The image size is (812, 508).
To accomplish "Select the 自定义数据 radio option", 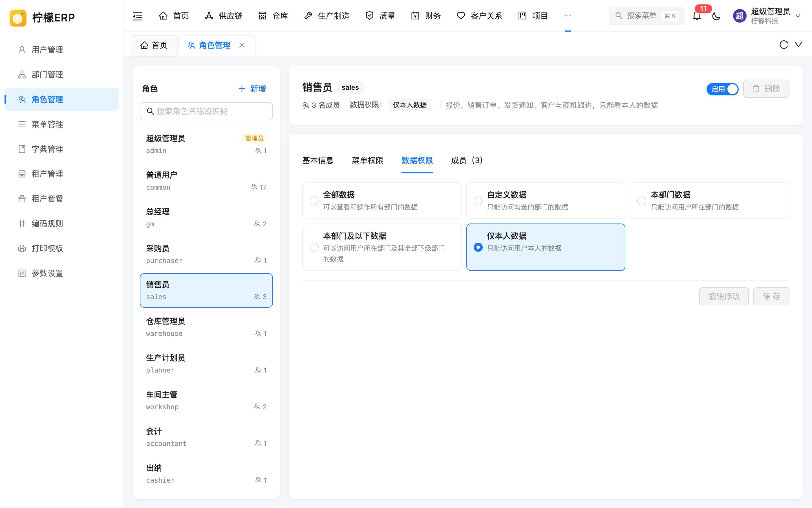I will 478,201.
